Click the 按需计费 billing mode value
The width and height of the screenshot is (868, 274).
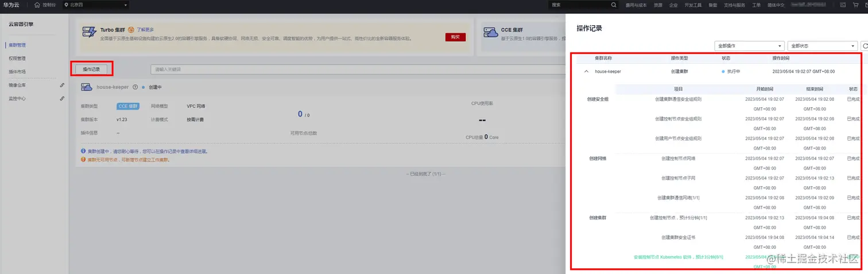195,119
